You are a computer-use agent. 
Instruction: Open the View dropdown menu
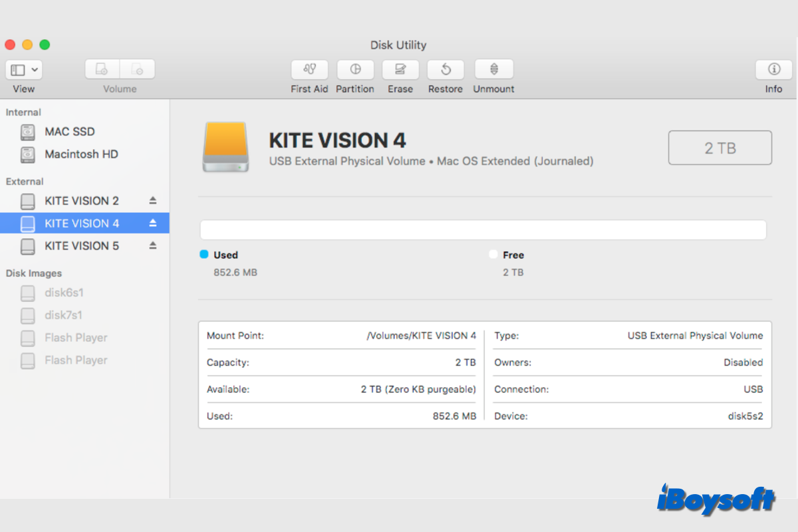(25, 70)
